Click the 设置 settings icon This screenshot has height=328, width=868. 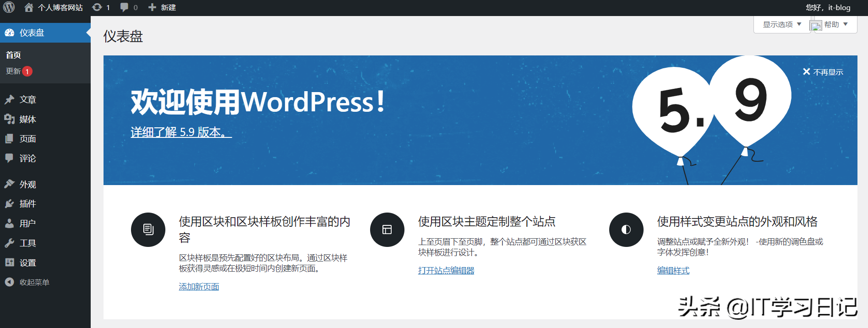click(10, 262)
